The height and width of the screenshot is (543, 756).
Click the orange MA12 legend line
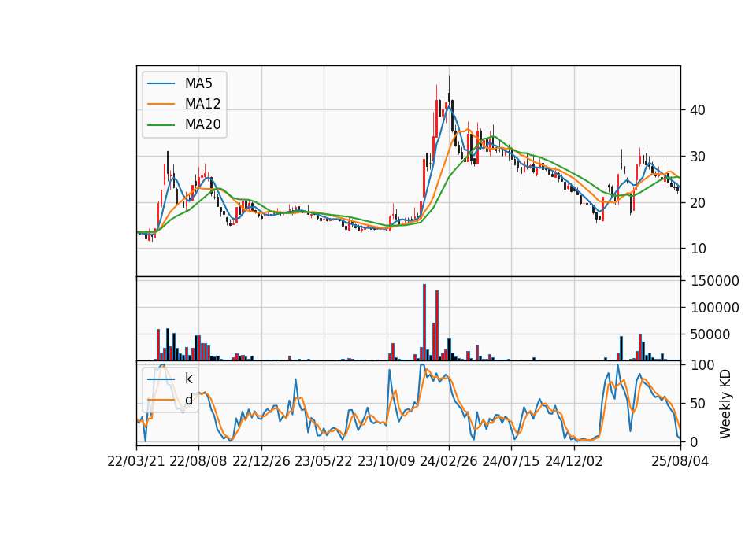click(x=161, y=104)
